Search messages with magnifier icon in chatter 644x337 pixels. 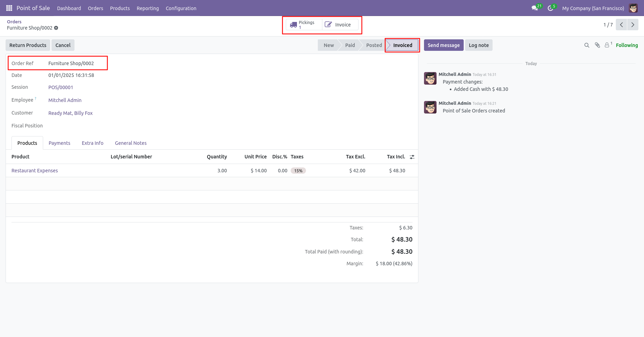click(x=587, y=45)
